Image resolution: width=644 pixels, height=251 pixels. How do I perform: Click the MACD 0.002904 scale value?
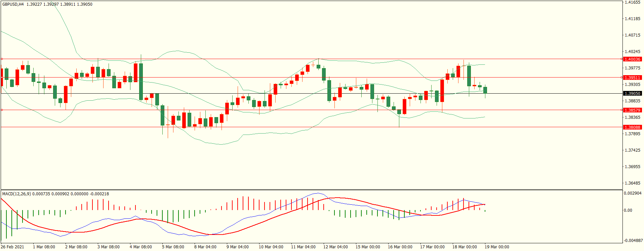pyautogui.click(x=632, y=194)
